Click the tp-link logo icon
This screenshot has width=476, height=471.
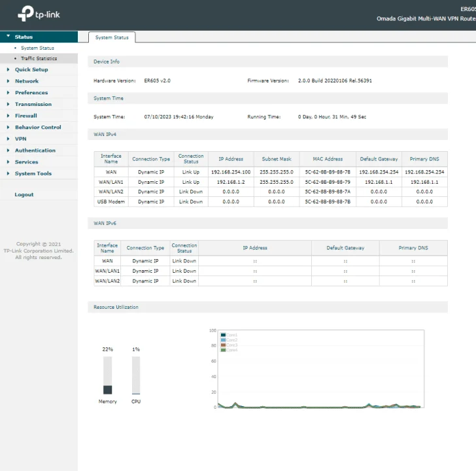tap(25, 14)
